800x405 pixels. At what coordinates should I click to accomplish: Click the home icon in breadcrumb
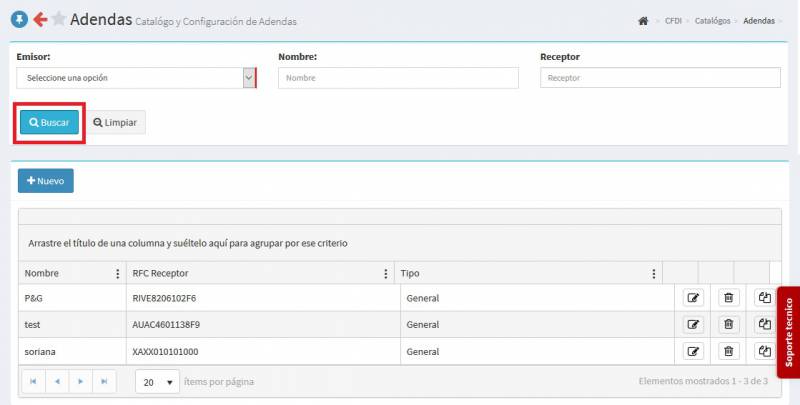[643, 21]
